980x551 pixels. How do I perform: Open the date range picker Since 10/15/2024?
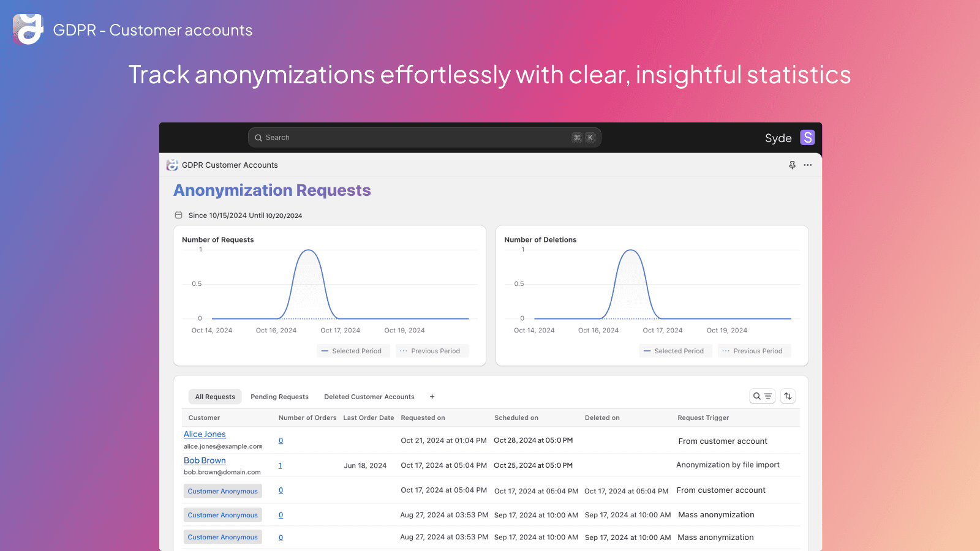[245, 216]
